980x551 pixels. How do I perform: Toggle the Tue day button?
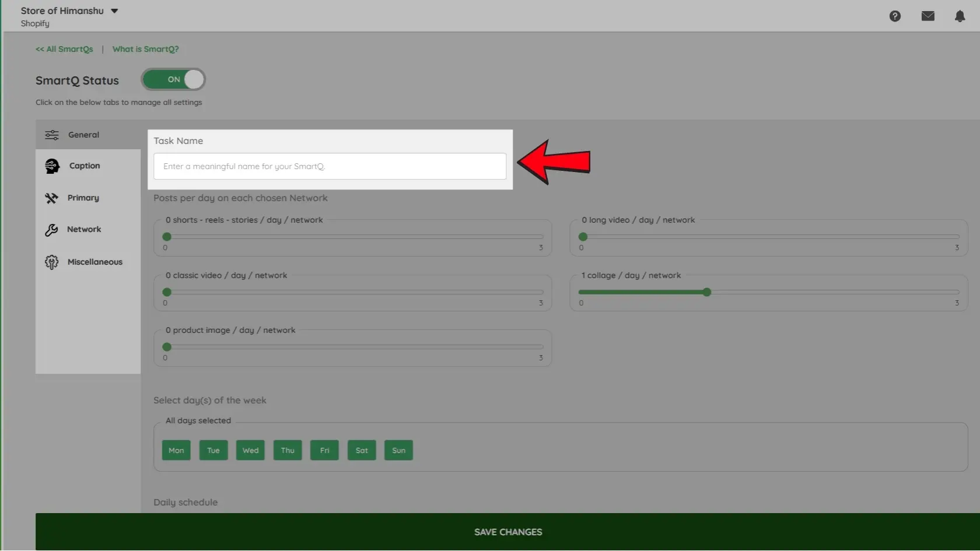pos(213,450)
